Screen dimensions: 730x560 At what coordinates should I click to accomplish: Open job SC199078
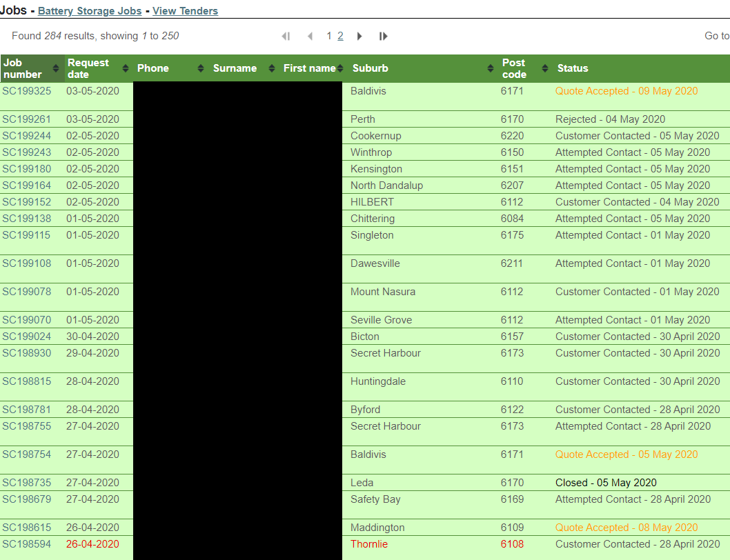point(26,292)
